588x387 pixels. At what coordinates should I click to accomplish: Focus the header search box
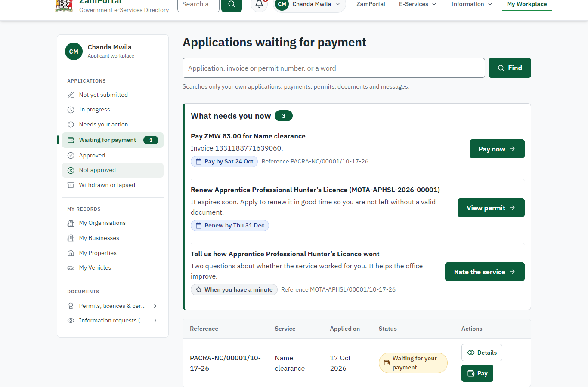(x=198, y=4)
